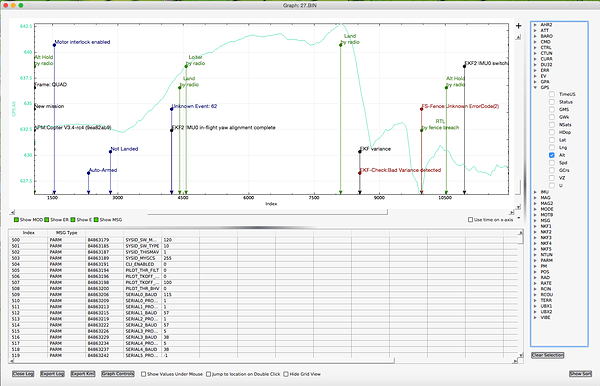Expand the ATT tree node
Image resolution: width=600 pixels, height=386 pixels.
click(x=535, y=31)
